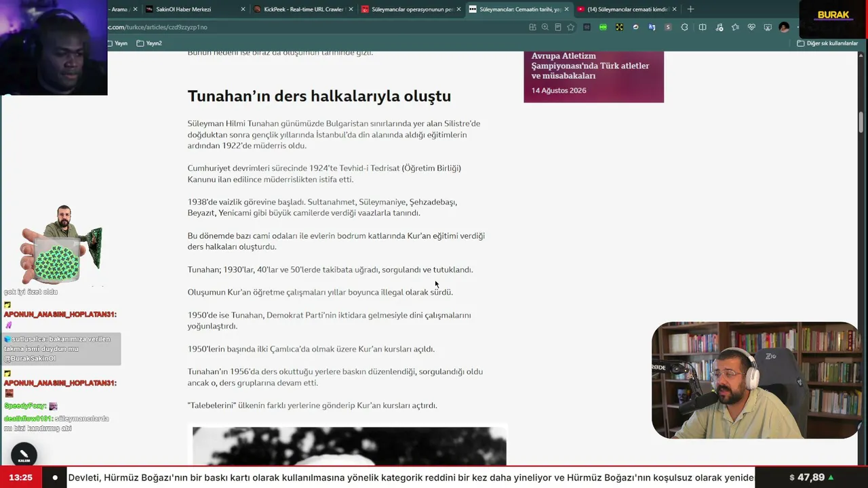Open a new browser tab
The height and width of the screenshot is (488, 868).
click(690, 9)
